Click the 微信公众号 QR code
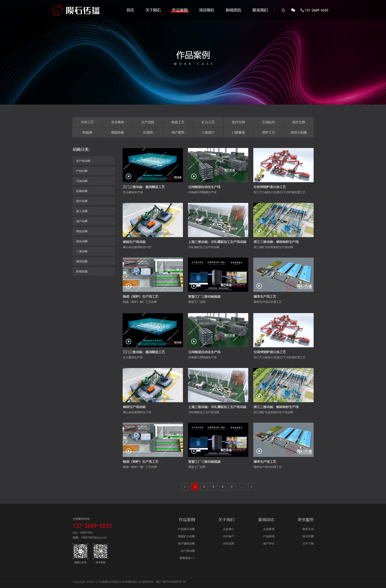The image size is (386, 588). coord(80,551)
